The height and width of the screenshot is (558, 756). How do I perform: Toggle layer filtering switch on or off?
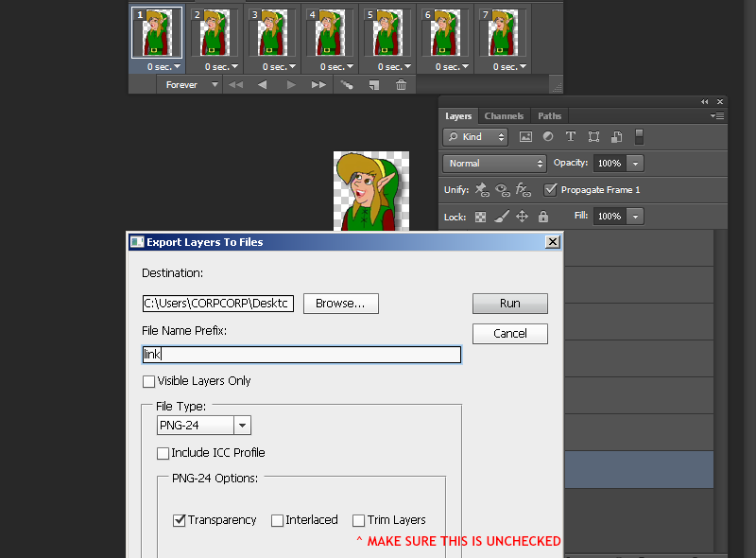coord(640,136)
